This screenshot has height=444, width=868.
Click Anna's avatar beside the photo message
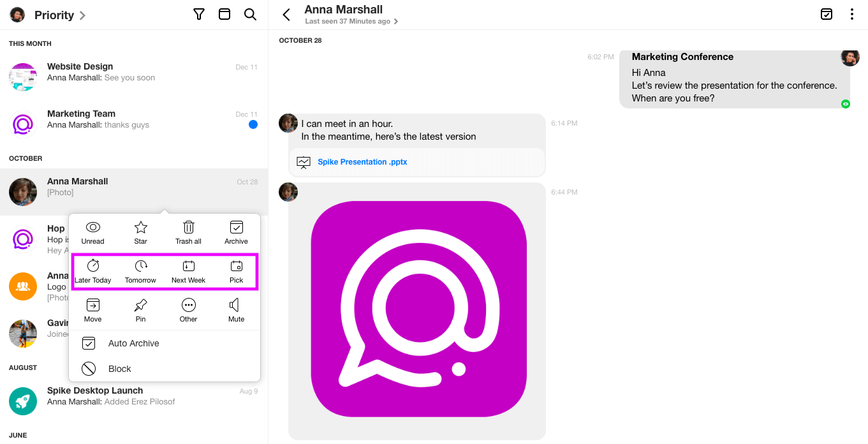(x=288, y=192)
